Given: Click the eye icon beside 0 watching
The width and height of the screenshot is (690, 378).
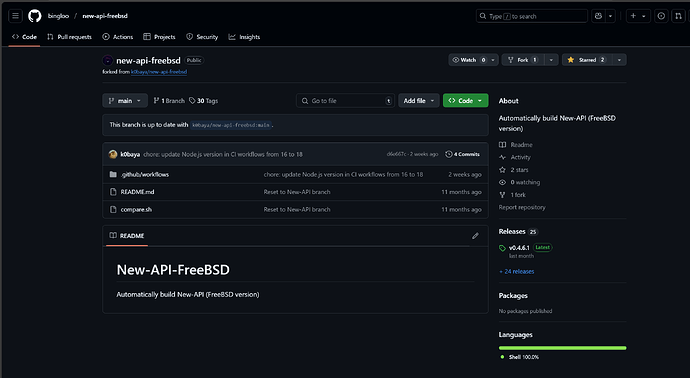Looking at the screenshot, I should coord(502,182).
